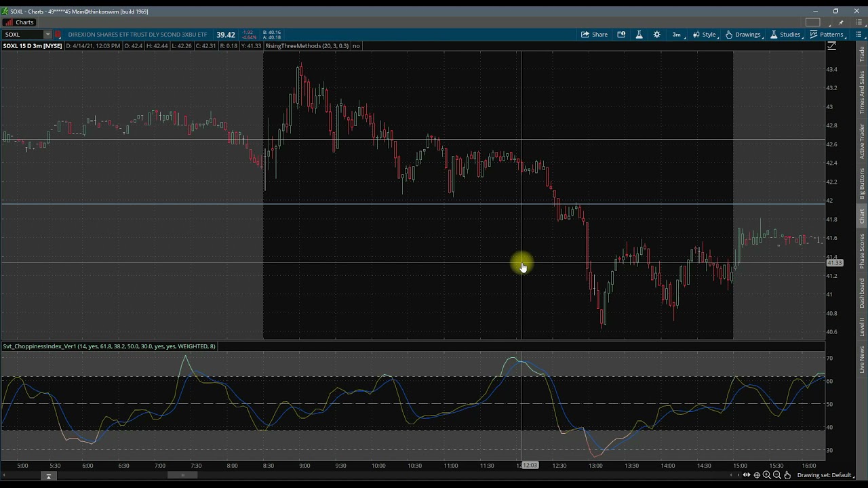Click the scroll right arrow at bottom
Screen dimensions: 868x488
(738, 475)
